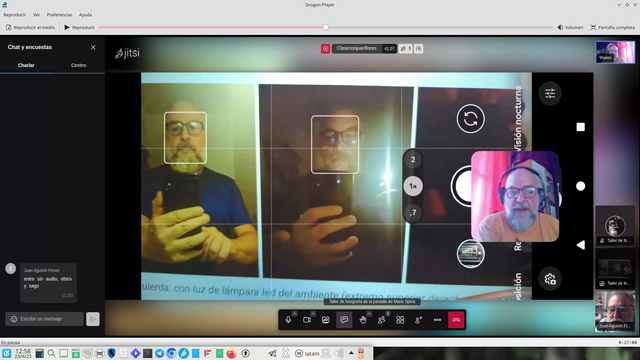Click the taskbar search magnifier icon
This screenshot has width=640, height=360.
51,353
